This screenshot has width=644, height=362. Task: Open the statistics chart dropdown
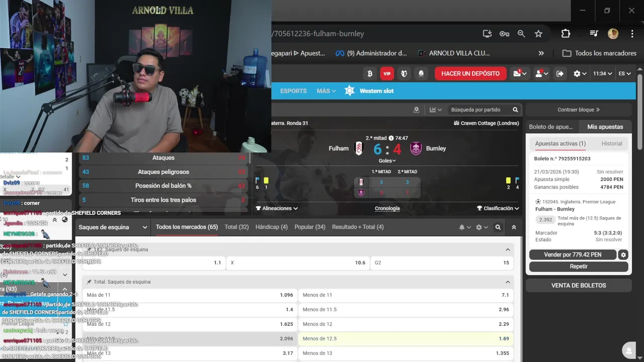(x=436, y=110)
